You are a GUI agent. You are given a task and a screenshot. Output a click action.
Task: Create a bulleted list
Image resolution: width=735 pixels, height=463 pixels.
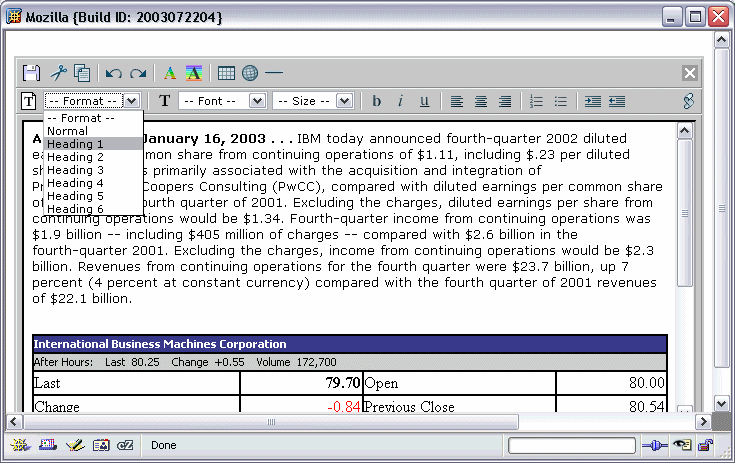click(x=560, y=101)
